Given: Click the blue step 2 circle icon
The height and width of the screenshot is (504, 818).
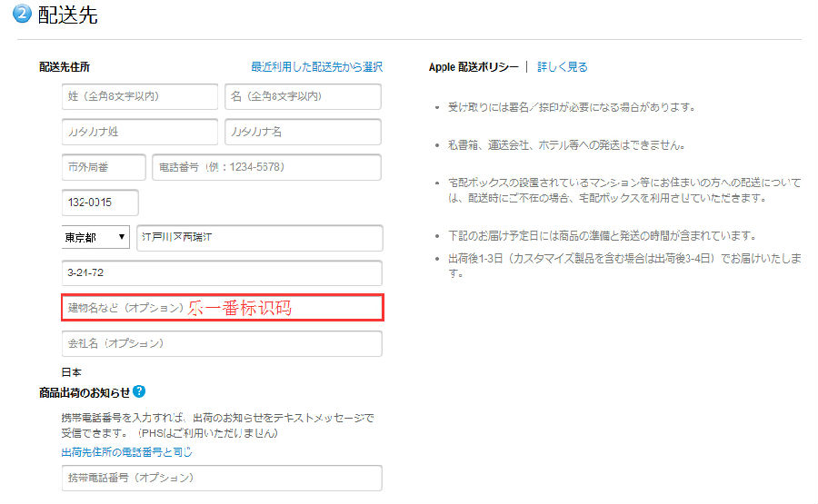Looking at the screenshot, I should (23, 15).
